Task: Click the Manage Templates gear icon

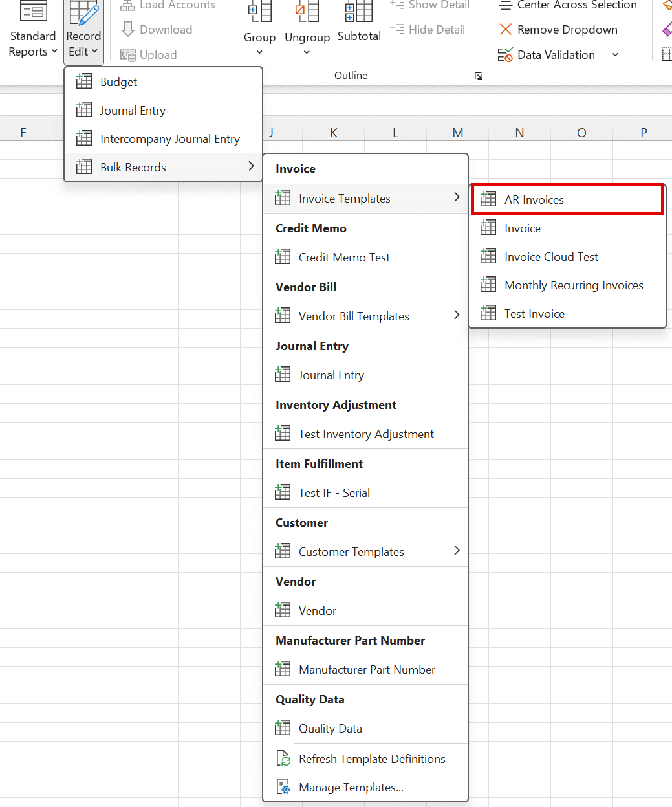Action: click(x=283, y=787)
